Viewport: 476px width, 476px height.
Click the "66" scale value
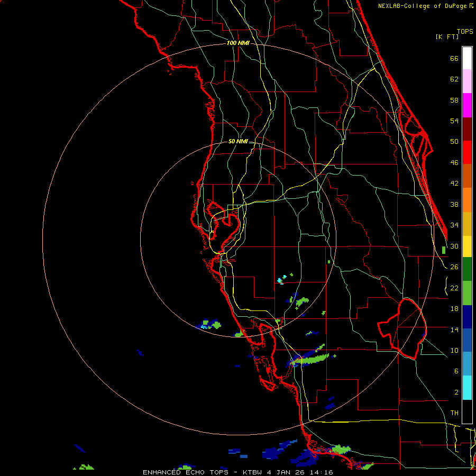[x=454, y=58]
